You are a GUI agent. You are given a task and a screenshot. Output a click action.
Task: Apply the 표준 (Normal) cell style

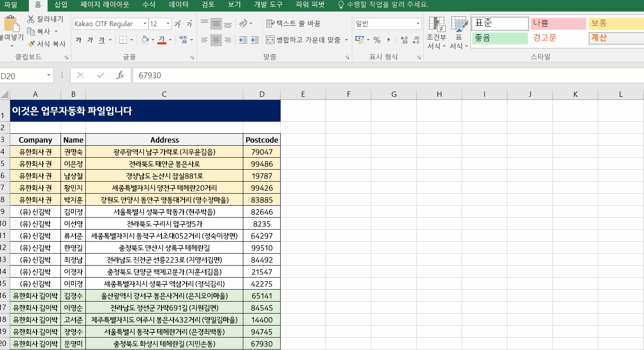(500, 24)
